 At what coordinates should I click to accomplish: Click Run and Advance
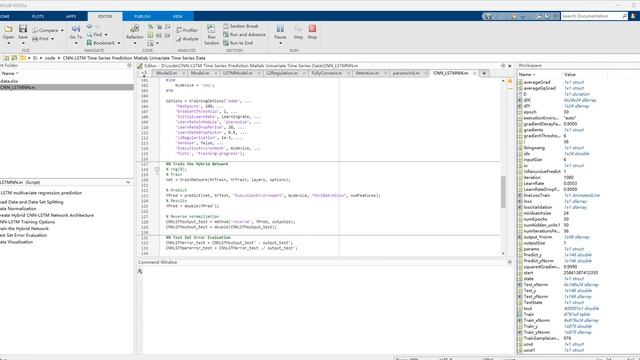(x=244, y=35)
